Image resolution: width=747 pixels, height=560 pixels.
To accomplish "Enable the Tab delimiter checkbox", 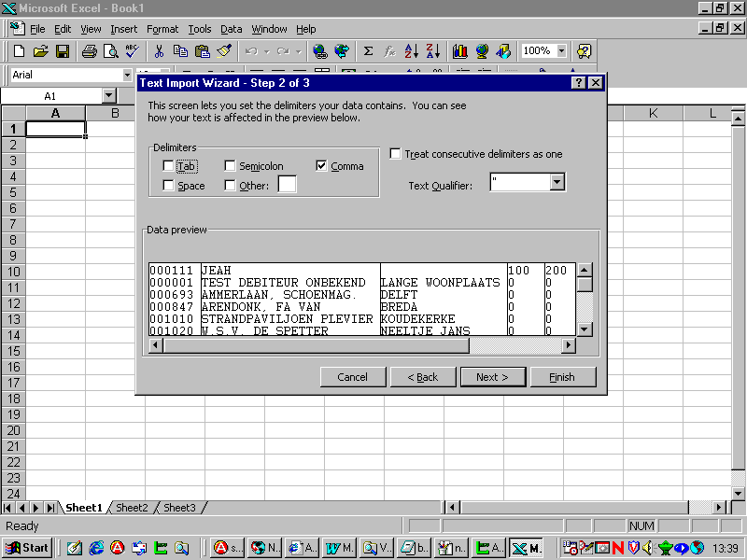I will 168,166.
